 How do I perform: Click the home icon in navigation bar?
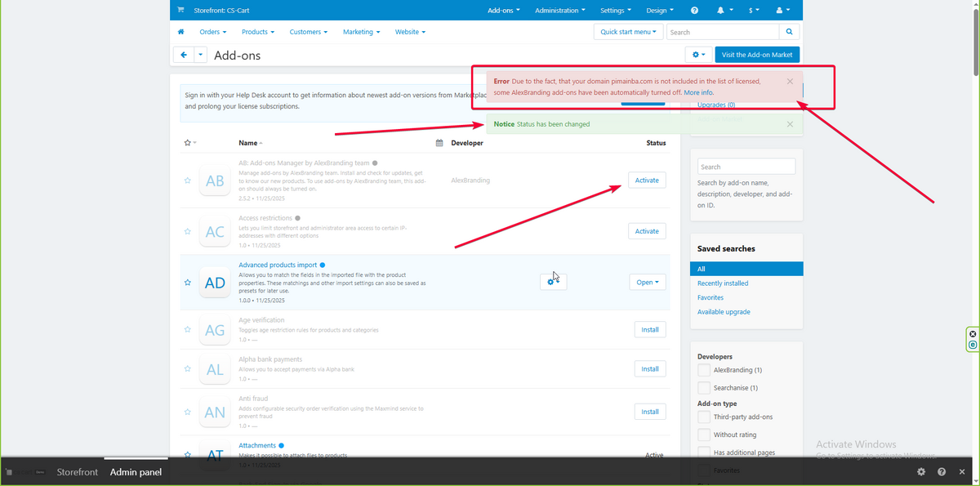pyautogui.click(x=180, y=32)
